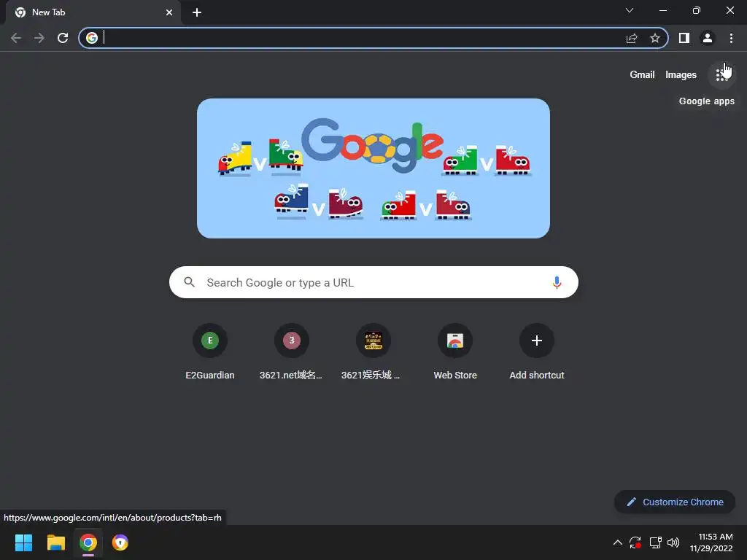The image size is (747, 560).
Task: Open the shield app in the taskbar
Action: click(x=120, y=542)
